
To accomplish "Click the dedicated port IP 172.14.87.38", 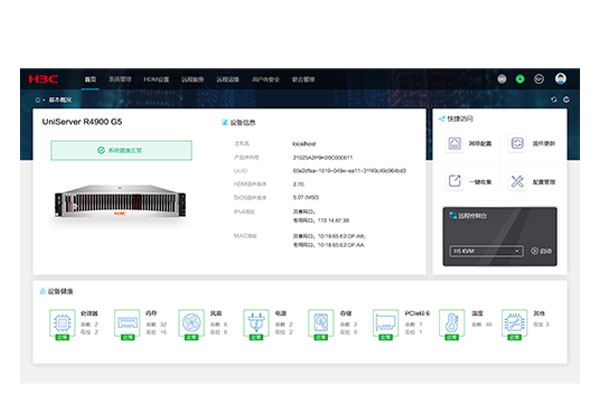I will coord(333,220).
